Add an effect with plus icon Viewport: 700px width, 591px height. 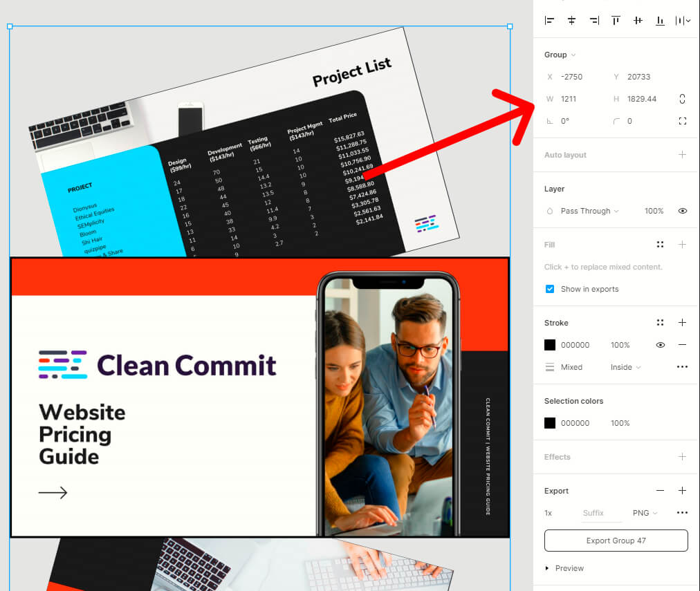click(682, 457)
